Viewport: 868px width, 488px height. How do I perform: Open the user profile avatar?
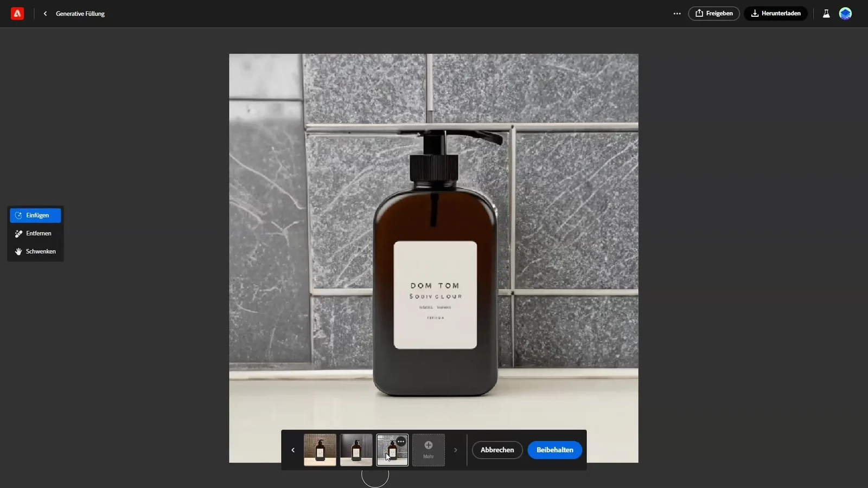pos(845,14)
